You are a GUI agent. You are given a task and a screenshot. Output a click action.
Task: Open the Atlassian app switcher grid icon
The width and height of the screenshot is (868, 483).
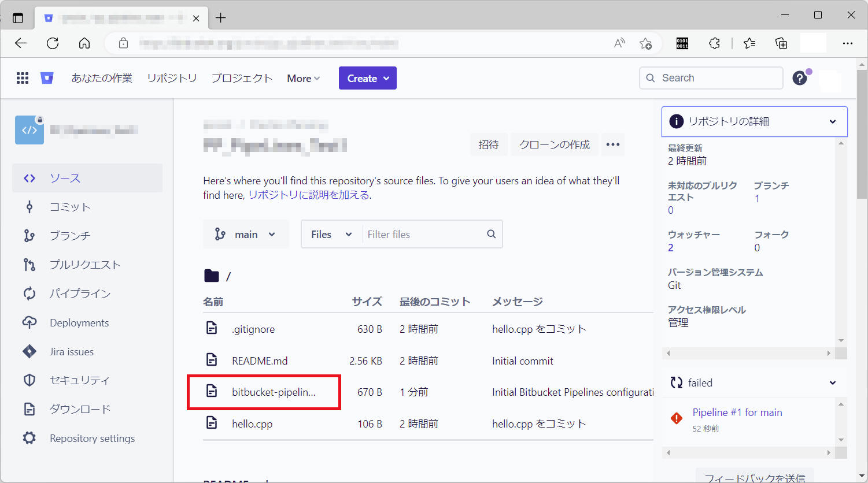click(x=22, y=77)
